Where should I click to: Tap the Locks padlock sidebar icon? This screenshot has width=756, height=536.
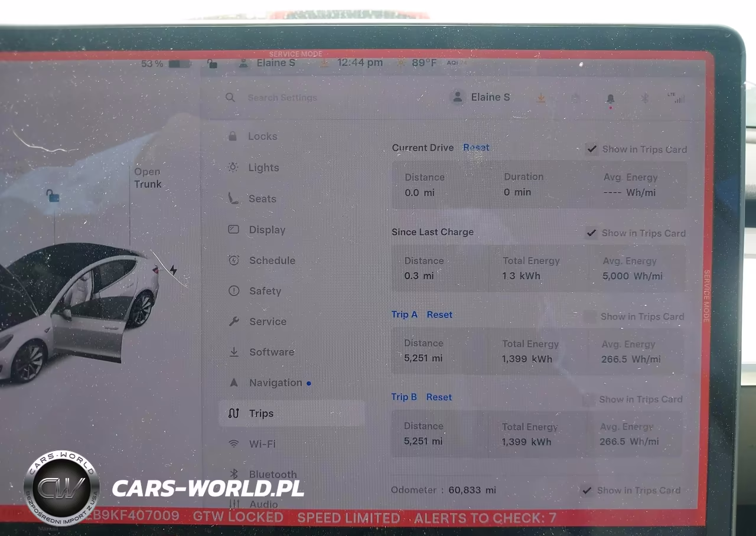pyautogui.click(x=233, y=136)
